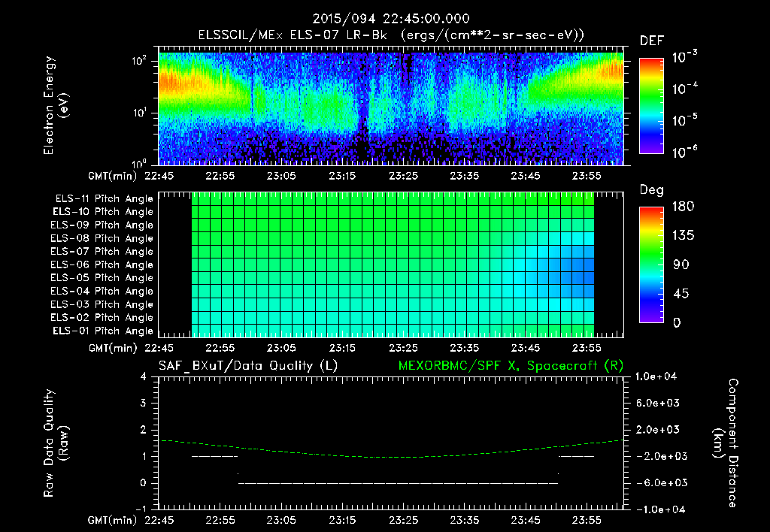Screen dimensions: 770x532
Task: Click 23:15 tick under pitch angle panel
Action: 342,348
